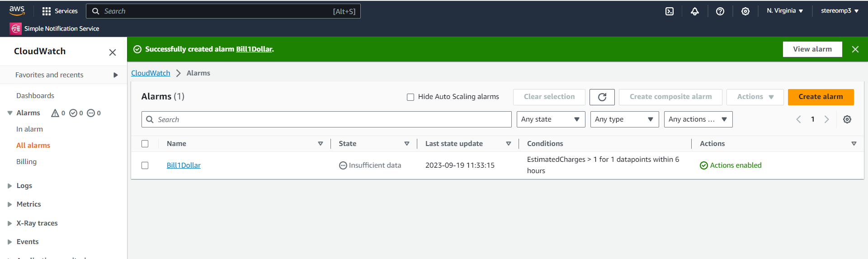Go to next alarms page
The height and width of the screenshot is (259, 868).
click(x=826, y=119)
